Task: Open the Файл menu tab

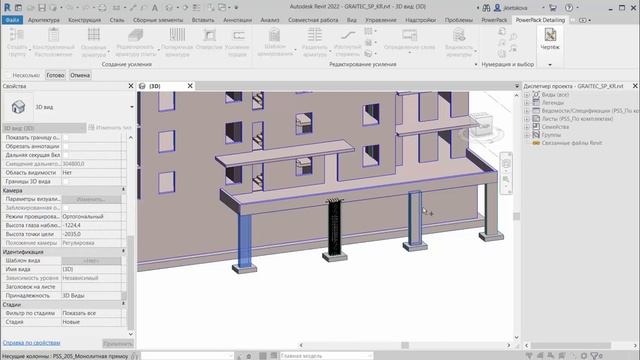Action: click(12, 20)
